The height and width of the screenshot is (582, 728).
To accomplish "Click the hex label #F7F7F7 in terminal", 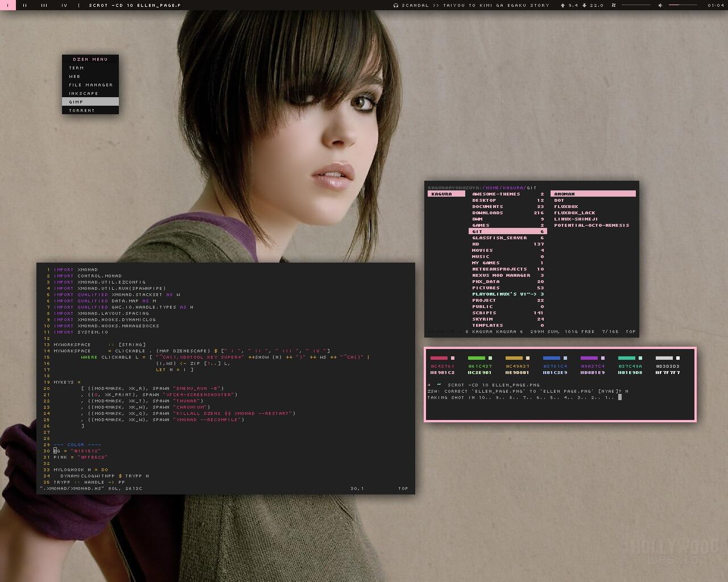I will [668, 372].
